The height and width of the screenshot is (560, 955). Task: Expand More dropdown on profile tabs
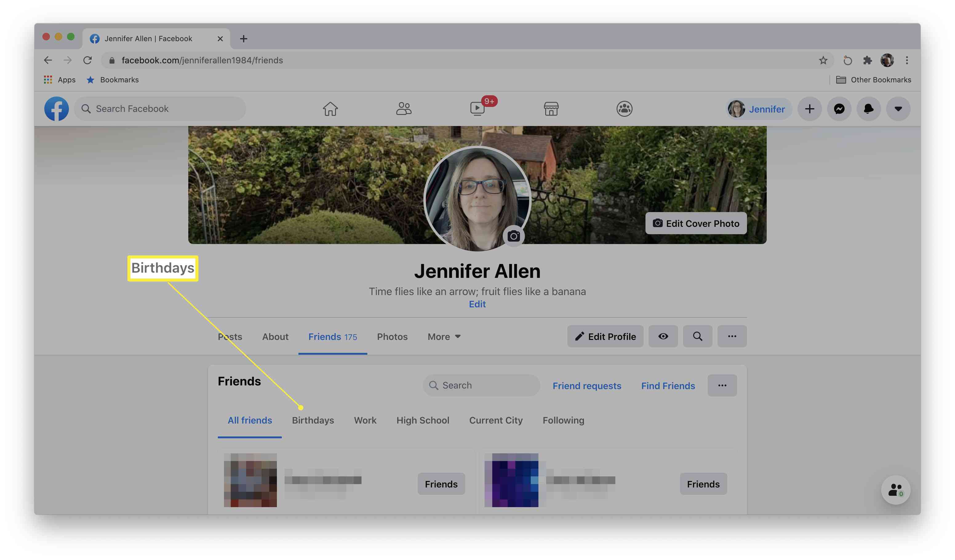[443, 335]
